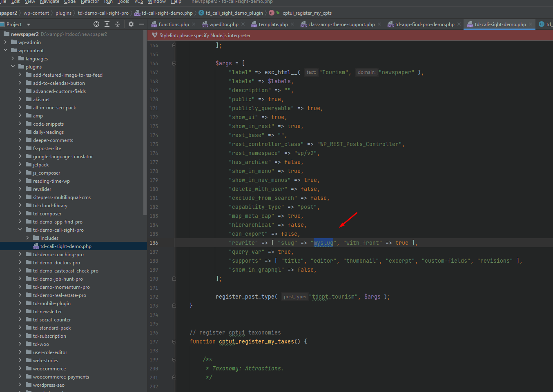Expand the languages folder
Image resolution: width=553 pixels, height=392 pixels.
13,58
